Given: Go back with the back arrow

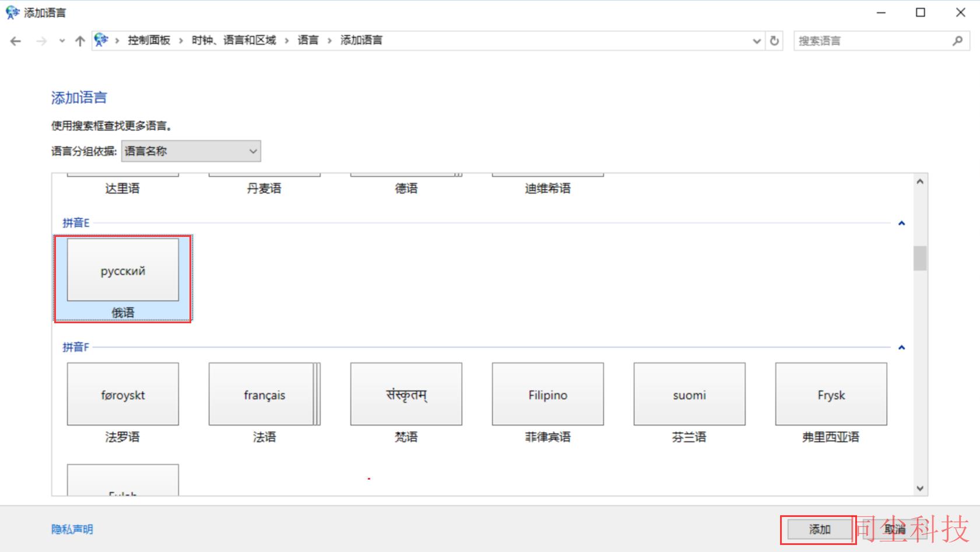Looking at the screenshot, I should click(16, 41).
